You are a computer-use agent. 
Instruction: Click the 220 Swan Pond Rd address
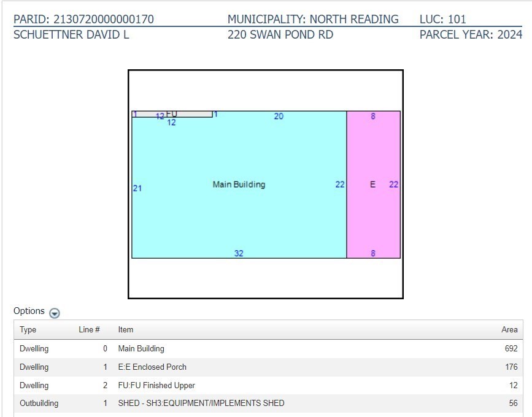[x=280, y=34]
